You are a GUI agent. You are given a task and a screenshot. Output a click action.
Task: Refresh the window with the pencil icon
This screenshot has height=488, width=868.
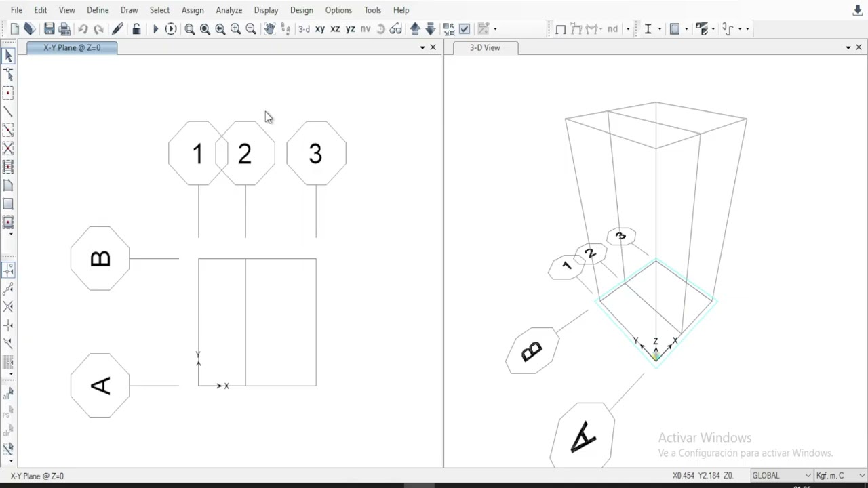(x=117, y=28)
